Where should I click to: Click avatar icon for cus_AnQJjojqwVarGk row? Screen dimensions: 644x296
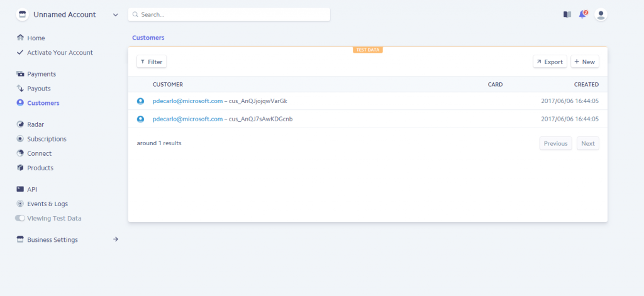pyautogui.click(x=140, y=101)
